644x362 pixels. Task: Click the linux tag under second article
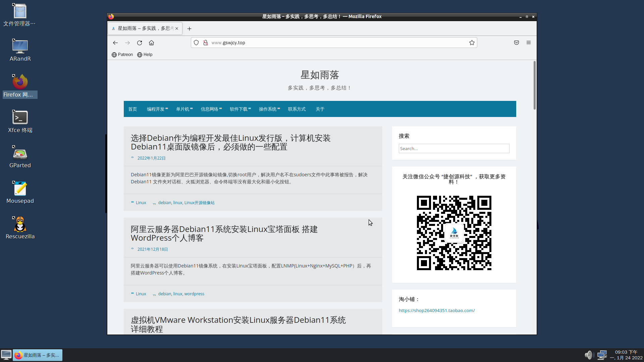[178, 294]
